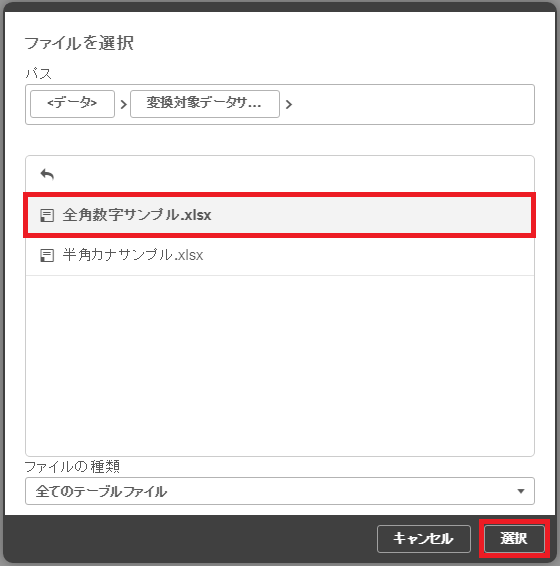Click empty space in the path box
560x566 pixels.
tap(412, 105)
